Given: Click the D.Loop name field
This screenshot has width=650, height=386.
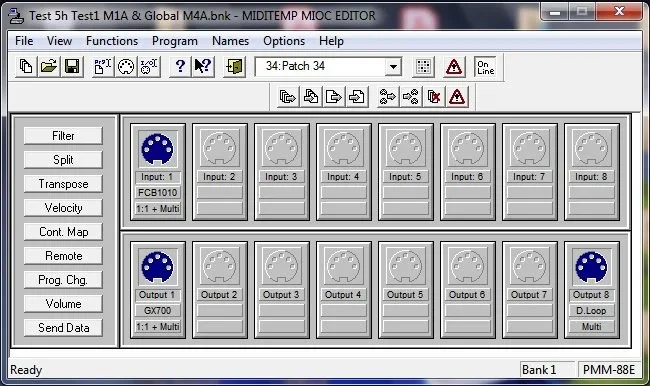Looking at the screenshot, I should click(x=592, y=311).
